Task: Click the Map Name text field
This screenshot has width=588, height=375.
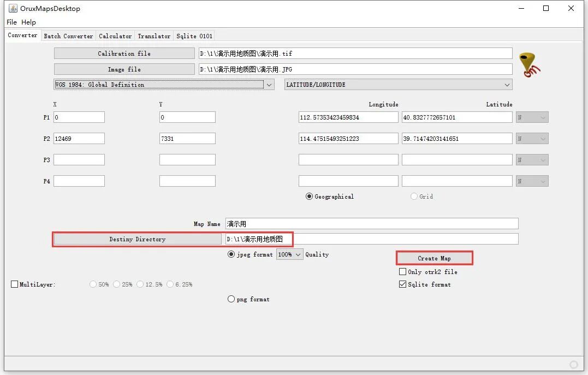Action: tap(372, 223)
